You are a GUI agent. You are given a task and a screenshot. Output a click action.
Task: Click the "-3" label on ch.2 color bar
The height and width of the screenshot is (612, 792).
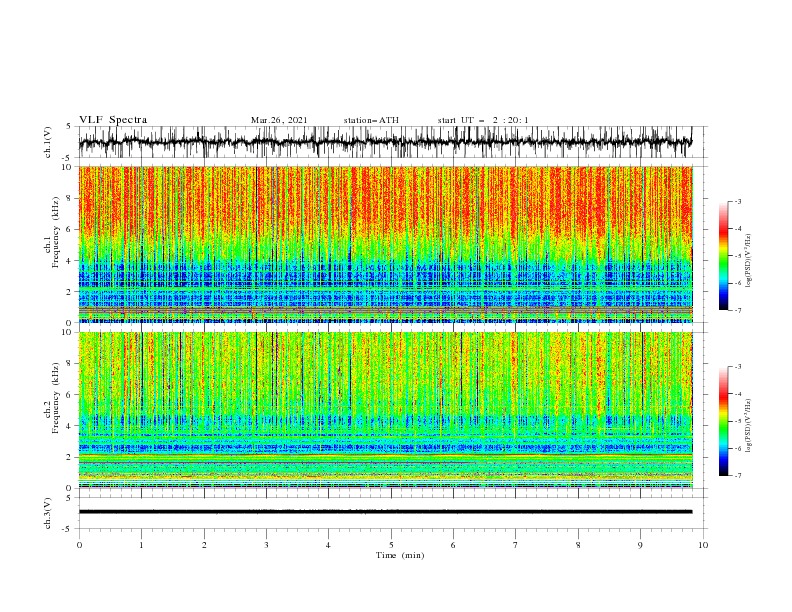[737, 367]
